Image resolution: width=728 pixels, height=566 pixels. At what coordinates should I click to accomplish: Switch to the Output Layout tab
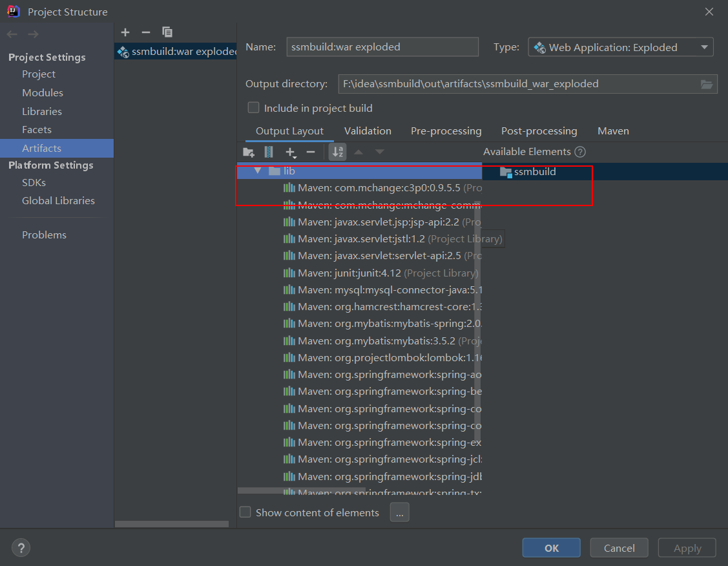[289, 131]
